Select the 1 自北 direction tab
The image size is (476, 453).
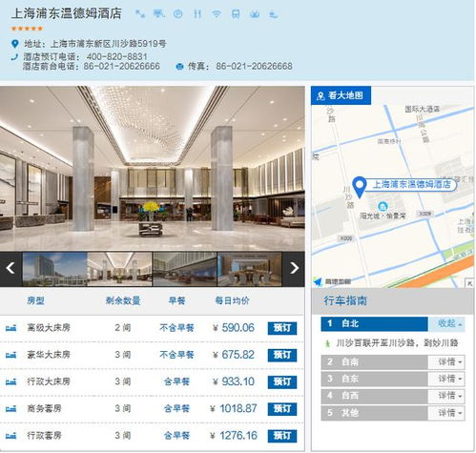(x=374, y=323)
